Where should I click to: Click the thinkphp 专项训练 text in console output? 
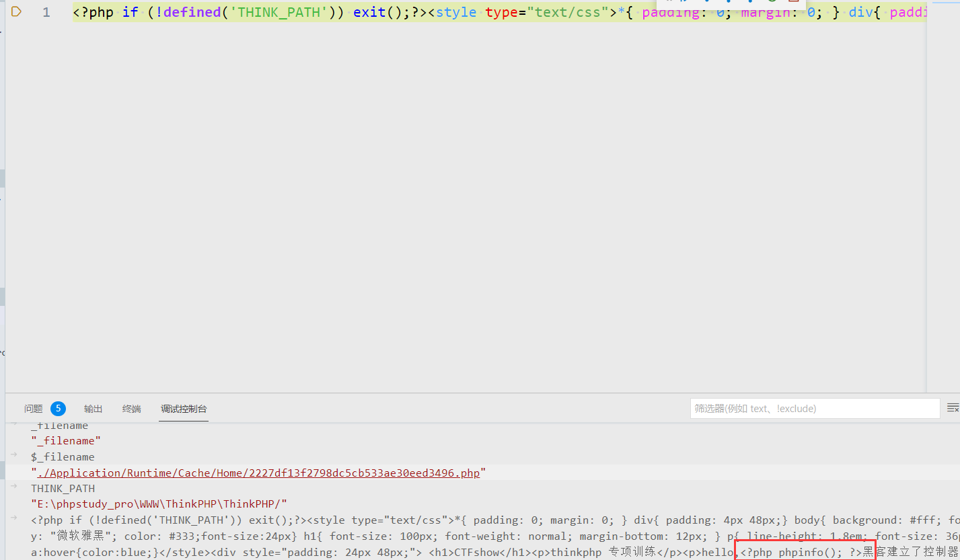603,553
